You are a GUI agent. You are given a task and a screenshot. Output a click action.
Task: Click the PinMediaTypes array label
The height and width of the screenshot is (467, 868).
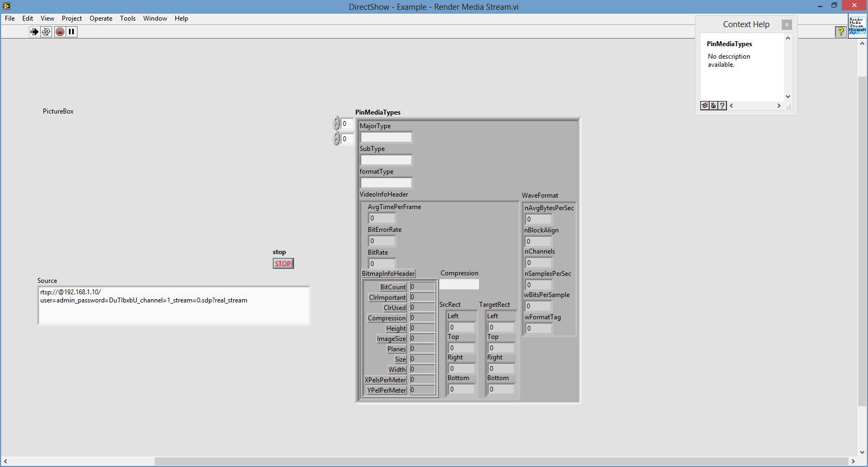378,112
